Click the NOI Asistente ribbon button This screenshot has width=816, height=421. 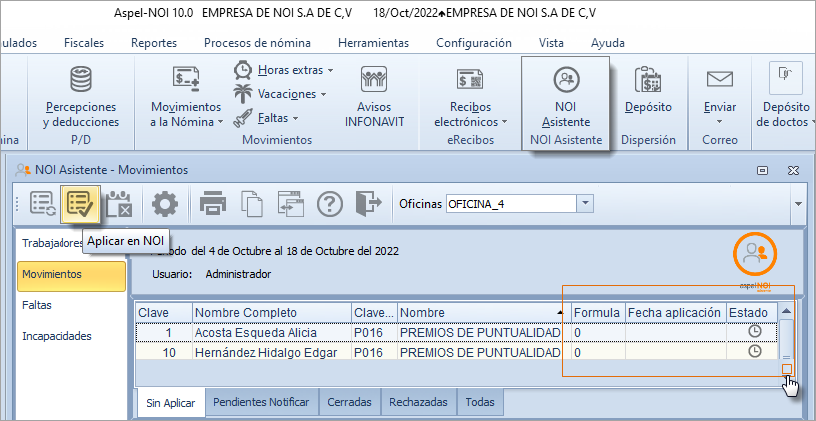coord(565,98)
